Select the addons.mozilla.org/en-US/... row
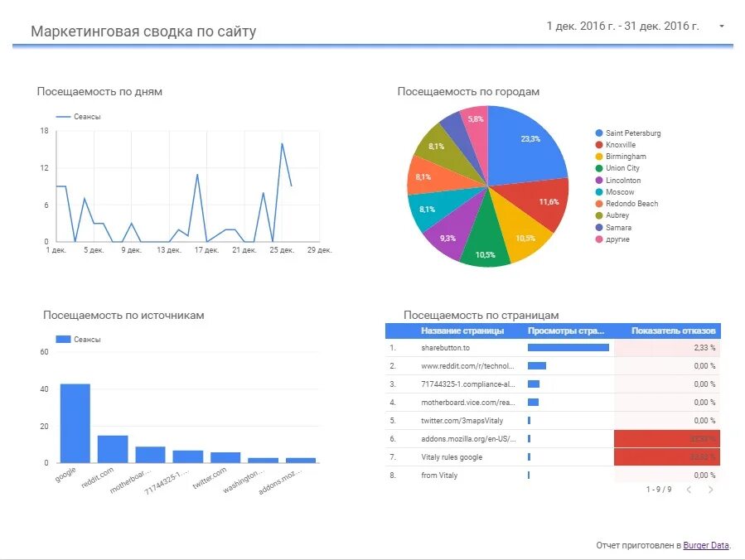This screenshot has height=560, width=745. click(553, 439)
